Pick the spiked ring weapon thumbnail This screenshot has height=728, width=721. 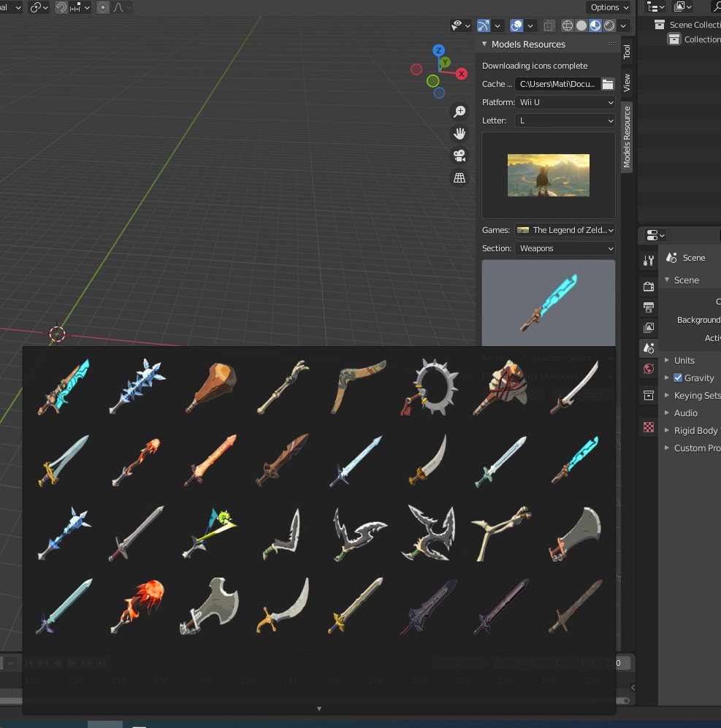pyautogui.click(x=431, y=387)
